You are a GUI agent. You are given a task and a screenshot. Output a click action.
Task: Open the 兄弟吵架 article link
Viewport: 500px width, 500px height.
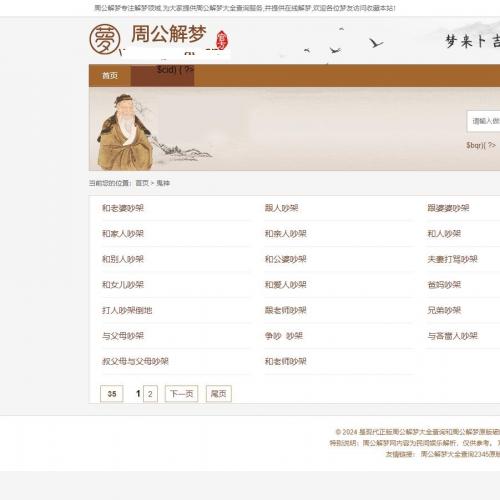click(444, 310)
